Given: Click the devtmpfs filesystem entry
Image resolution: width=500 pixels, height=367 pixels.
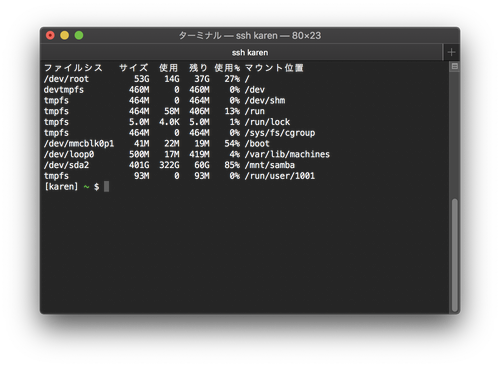Looking at the screenshot, I should tap(64, 90).
